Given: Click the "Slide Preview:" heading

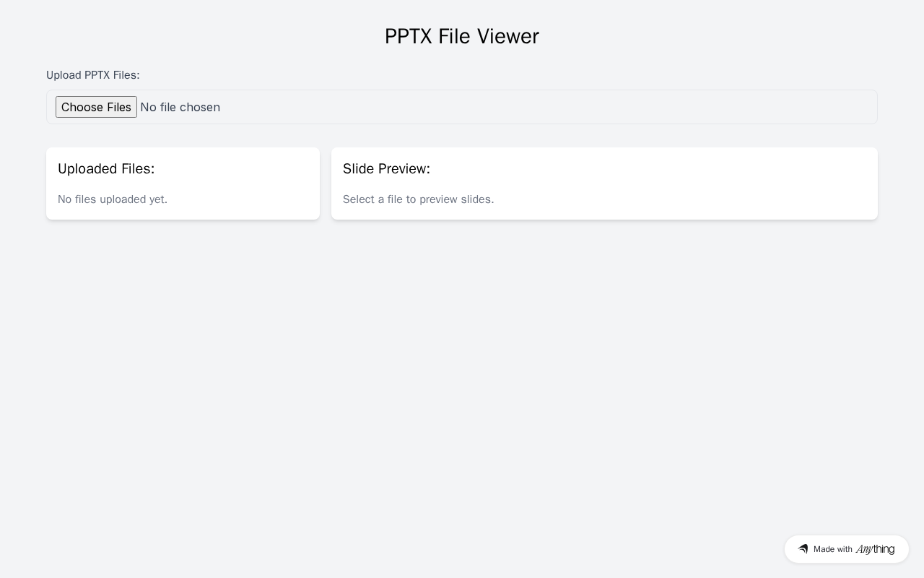Looking at the screenshot, I should pyautogui.click(x=386, y=168).
